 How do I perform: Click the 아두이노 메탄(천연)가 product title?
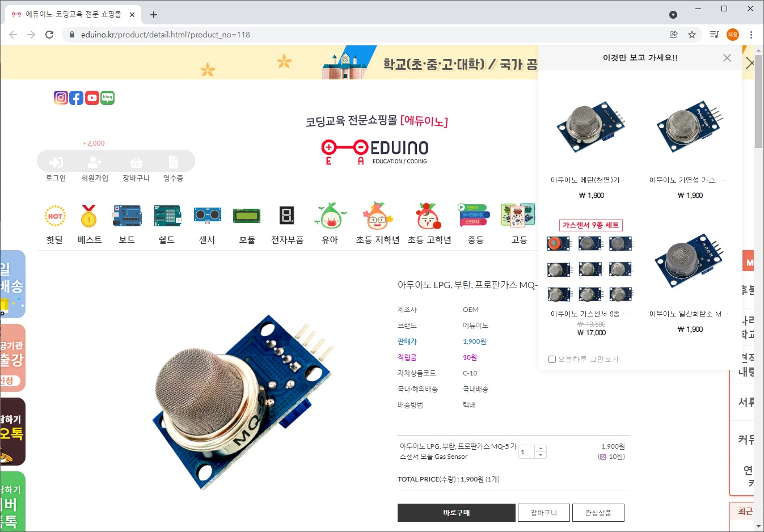[589, 180]
